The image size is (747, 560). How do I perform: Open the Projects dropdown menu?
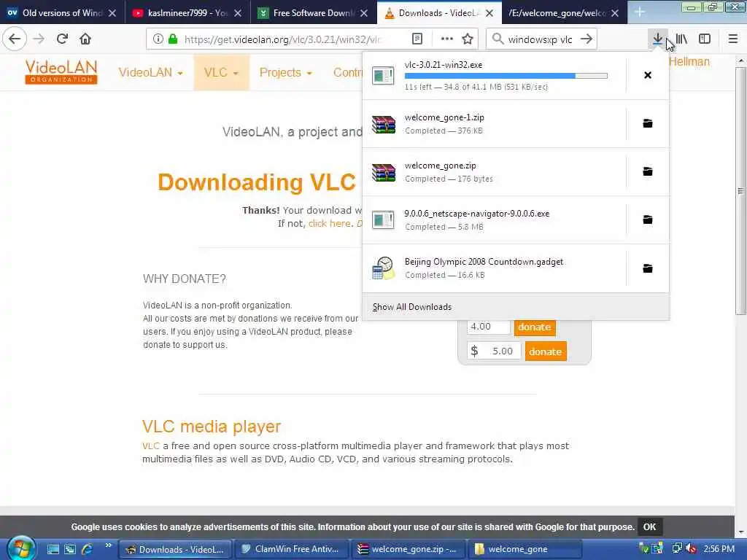pos(285,72)
